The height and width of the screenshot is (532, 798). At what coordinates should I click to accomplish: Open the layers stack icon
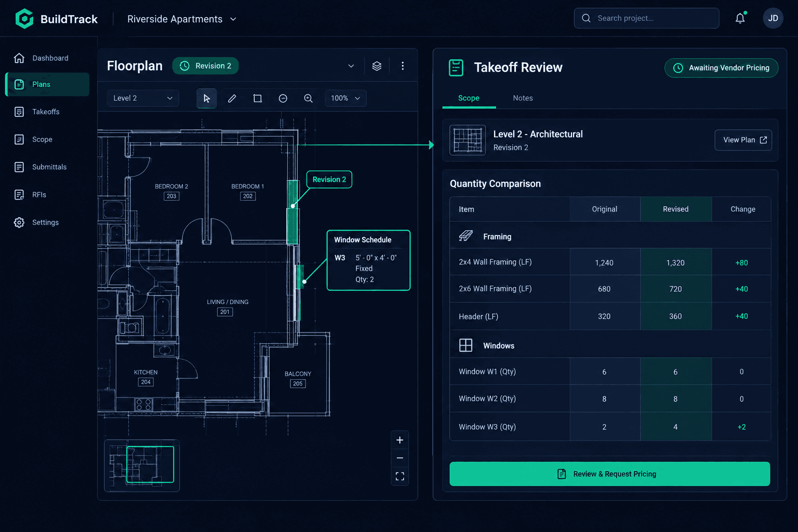(377, 66)
